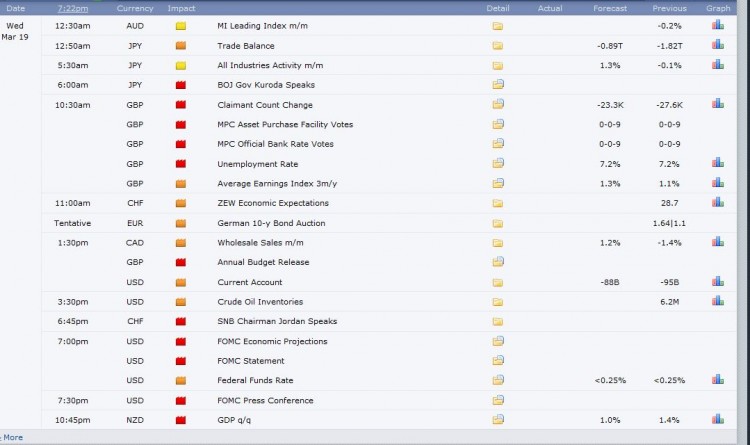This screenshot has height=445, width=750.
Task: Click the Forecast column header
Action: pyautogui.click(x=610, y=8)
